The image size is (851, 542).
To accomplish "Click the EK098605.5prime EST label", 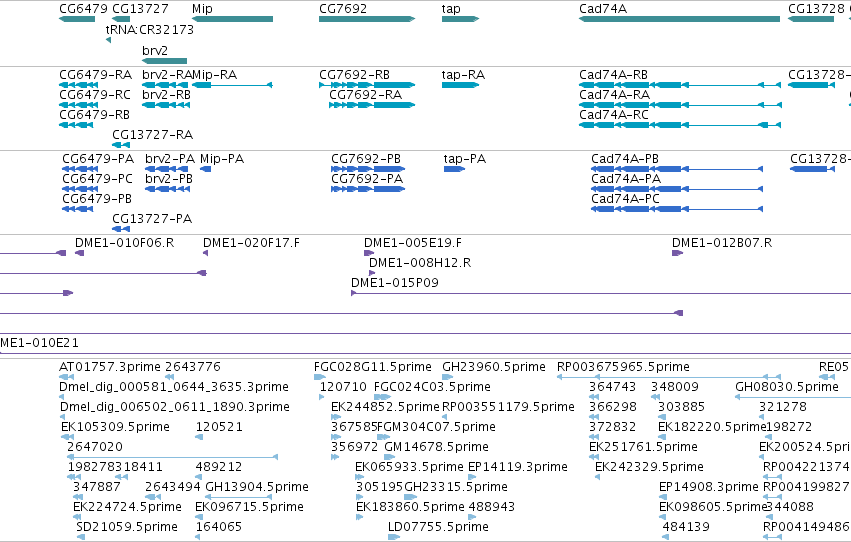I will 713,507.
